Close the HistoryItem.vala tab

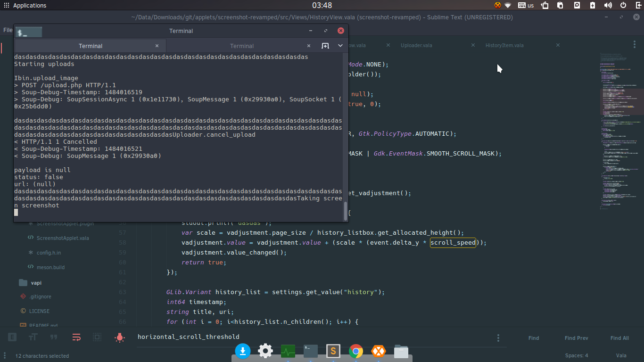tap(558, 45)
